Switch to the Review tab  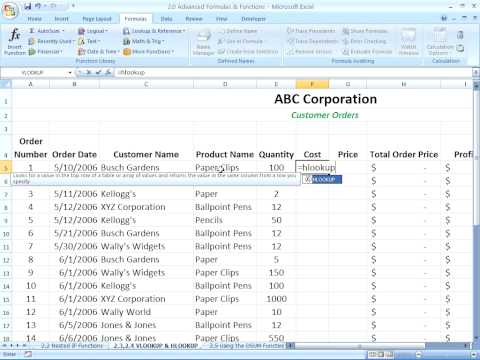pos(194,19)
